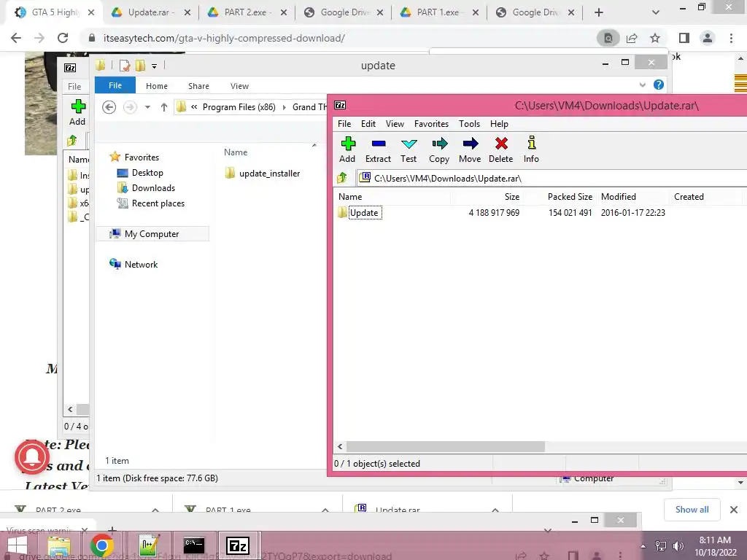Open the 7-Zip Help menu
Screen dimensions: 747x560
pos(499,124)
